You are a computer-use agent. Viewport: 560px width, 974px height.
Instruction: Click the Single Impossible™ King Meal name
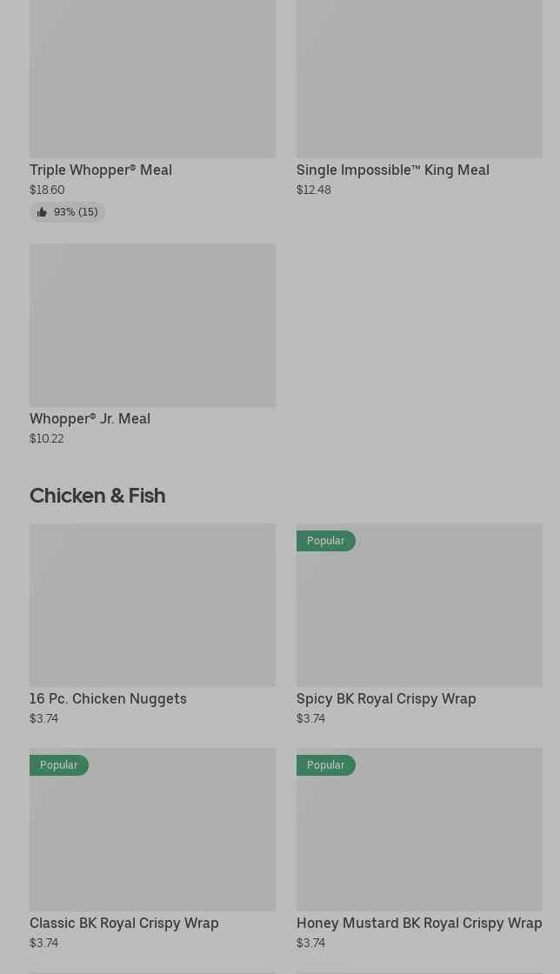click(x=393, y=170)
